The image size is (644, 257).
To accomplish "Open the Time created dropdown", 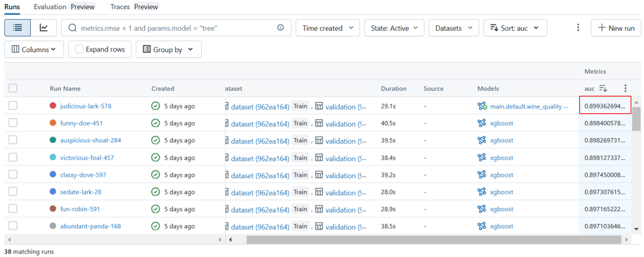I will point(328,28).
